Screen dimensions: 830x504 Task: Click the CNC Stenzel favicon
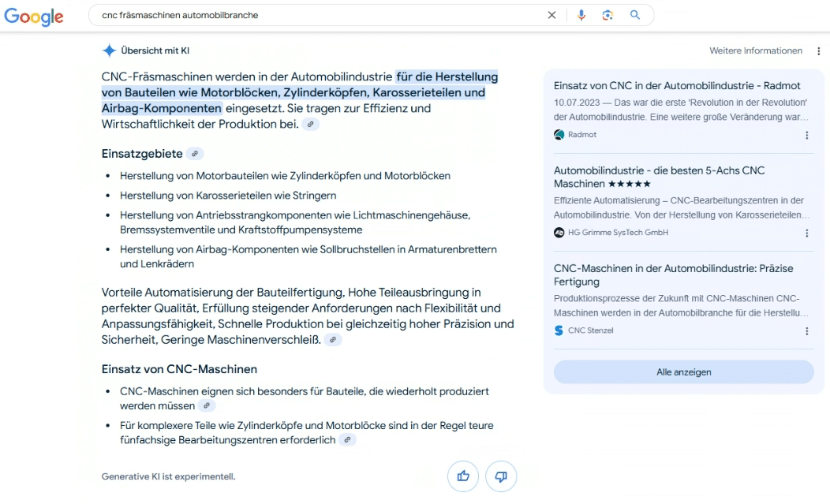point(559,331)
